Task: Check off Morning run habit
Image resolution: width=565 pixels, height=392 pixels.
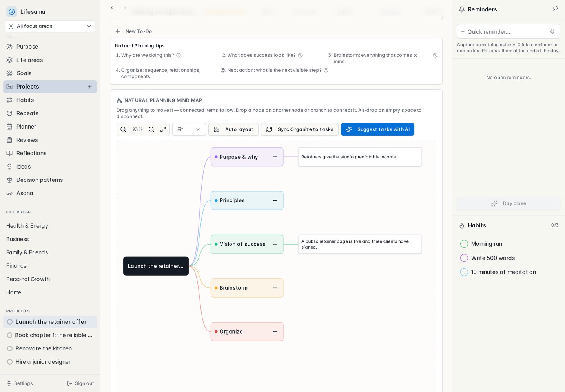Action: coord(464,244)
